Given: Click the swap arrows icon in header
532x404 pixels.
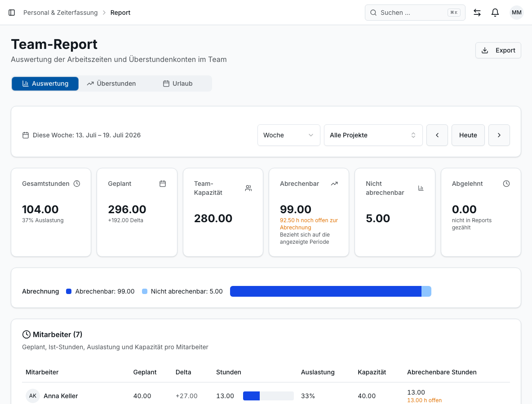Looking at the screenshot, I should coord(477,13).
